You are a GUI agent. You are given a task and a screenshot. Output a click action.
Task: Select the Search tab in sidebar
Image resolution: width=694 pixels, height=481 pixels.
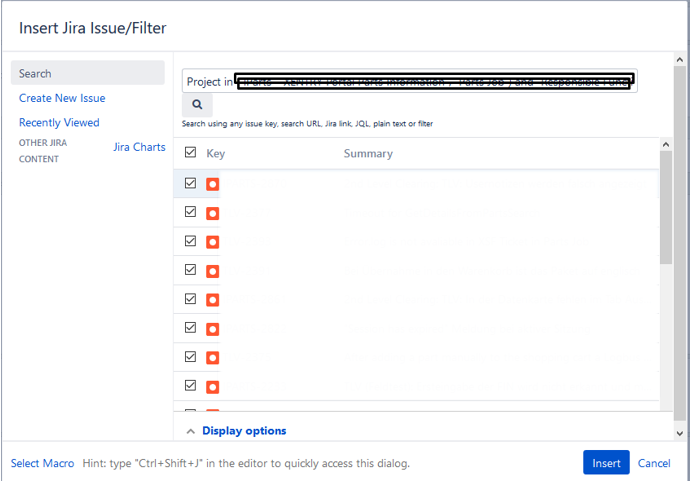pos(88,73)
